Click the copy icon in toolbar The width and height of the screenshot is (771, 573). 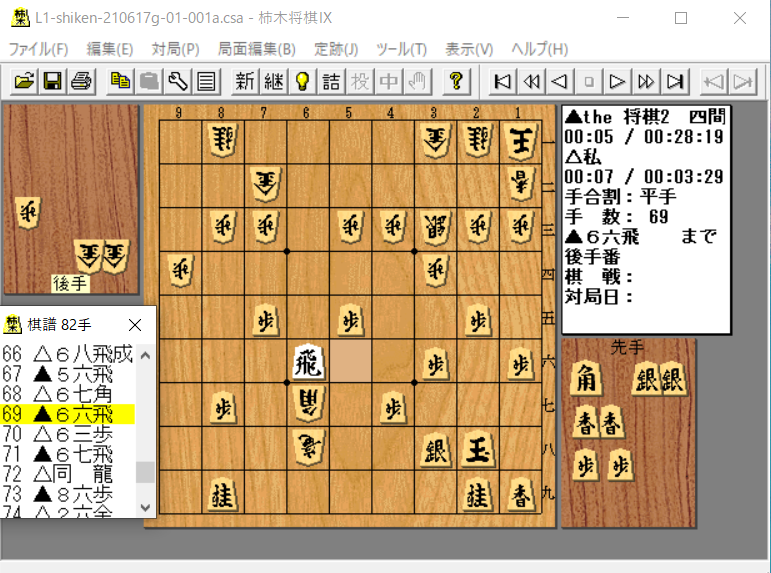[x=121, y=81]
